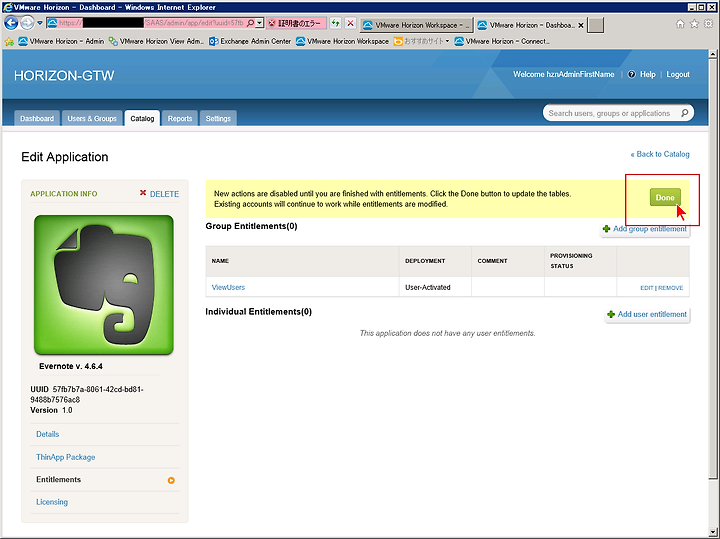Select the Entitlements section
720x539 pixels.
(x=58, y=479)
